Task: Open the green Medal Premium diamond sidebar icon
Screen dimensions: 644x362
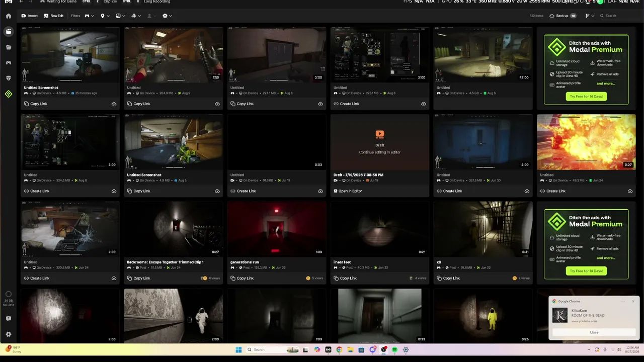Action: coord(9,94)
